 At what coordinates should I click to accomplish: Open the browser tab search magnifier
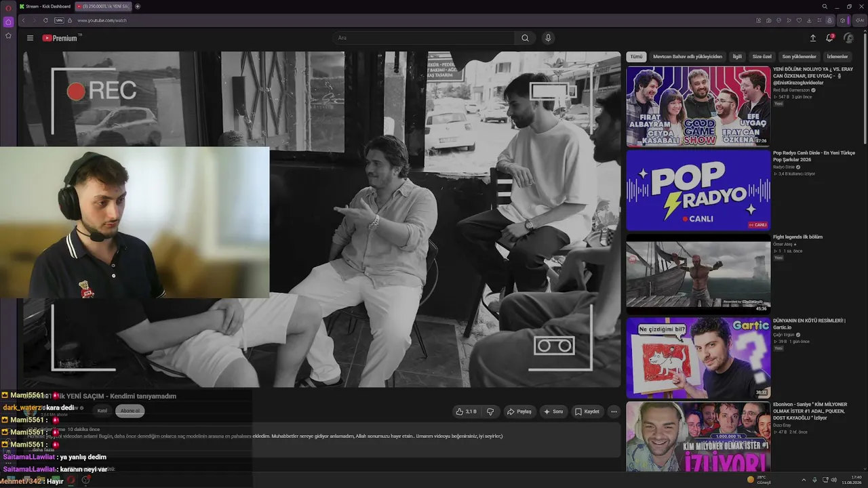825,6
